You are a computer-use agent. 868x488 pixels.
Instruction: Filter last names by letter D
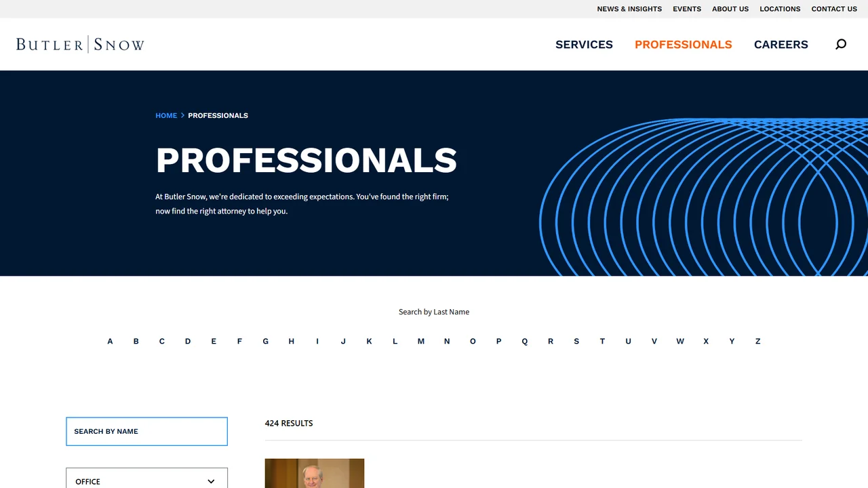(x=188, y=341)
